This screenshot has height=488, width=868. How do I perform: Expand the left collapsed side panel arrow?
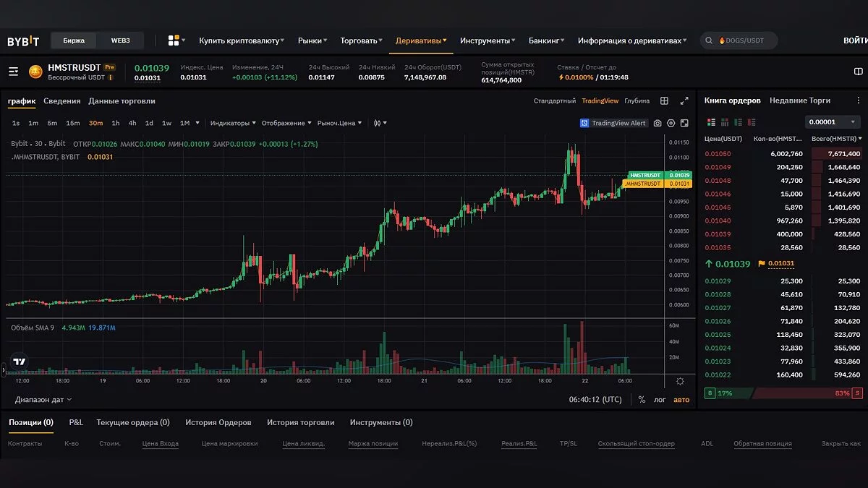click(3, 369)
